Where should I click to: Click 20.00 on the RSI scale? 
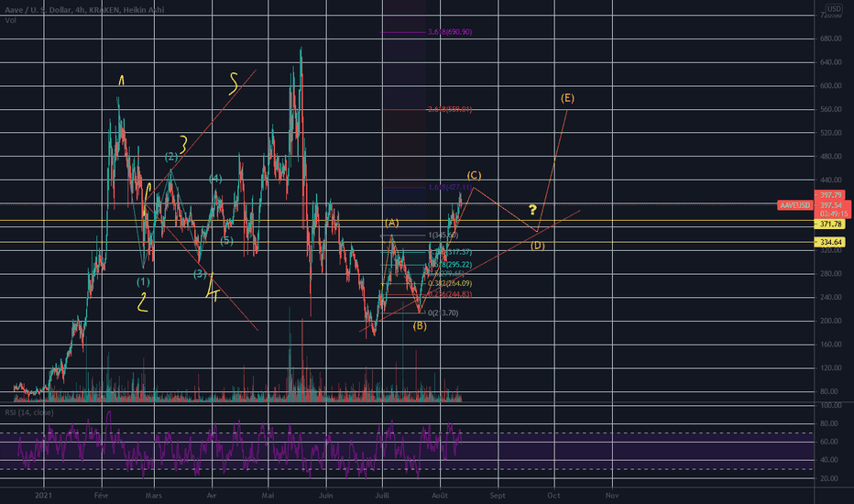[830, 478]
